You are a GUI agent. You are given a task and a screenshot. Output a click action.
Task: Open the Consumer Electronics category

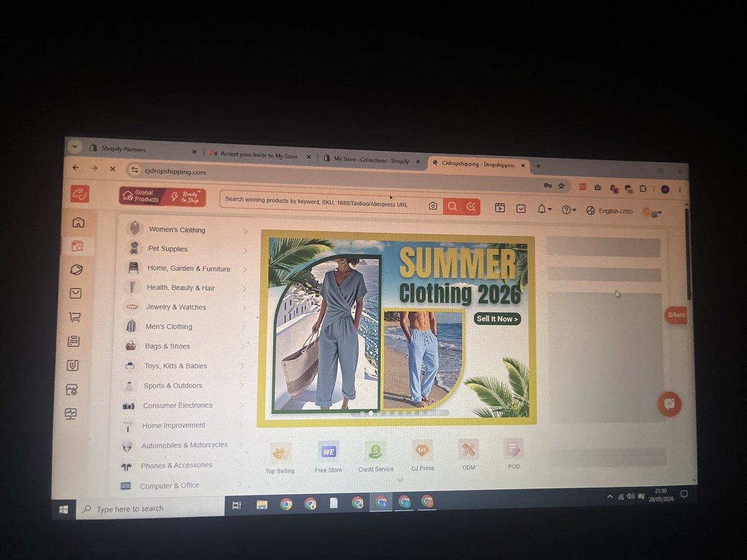point(178,406)
